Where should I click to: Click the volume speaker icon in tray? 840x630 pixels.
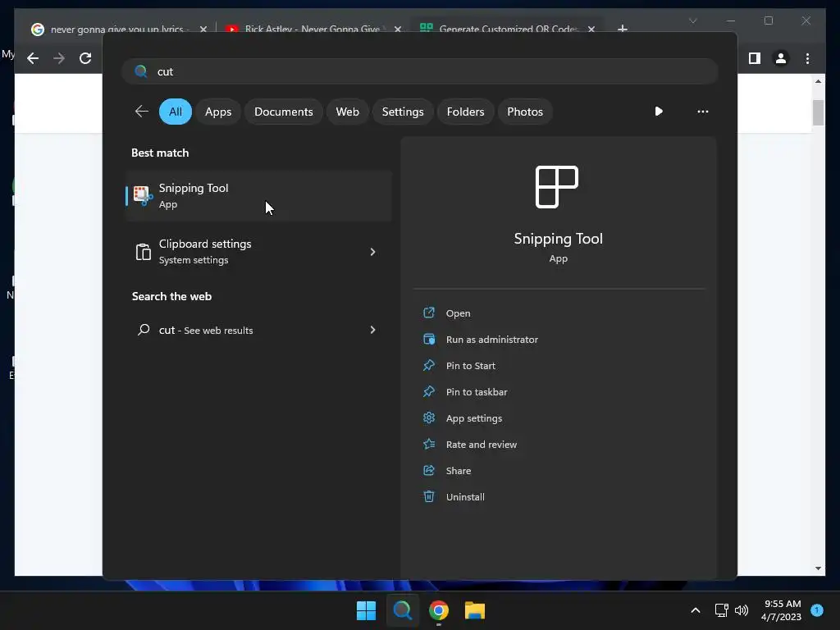[x=742, y=610]
